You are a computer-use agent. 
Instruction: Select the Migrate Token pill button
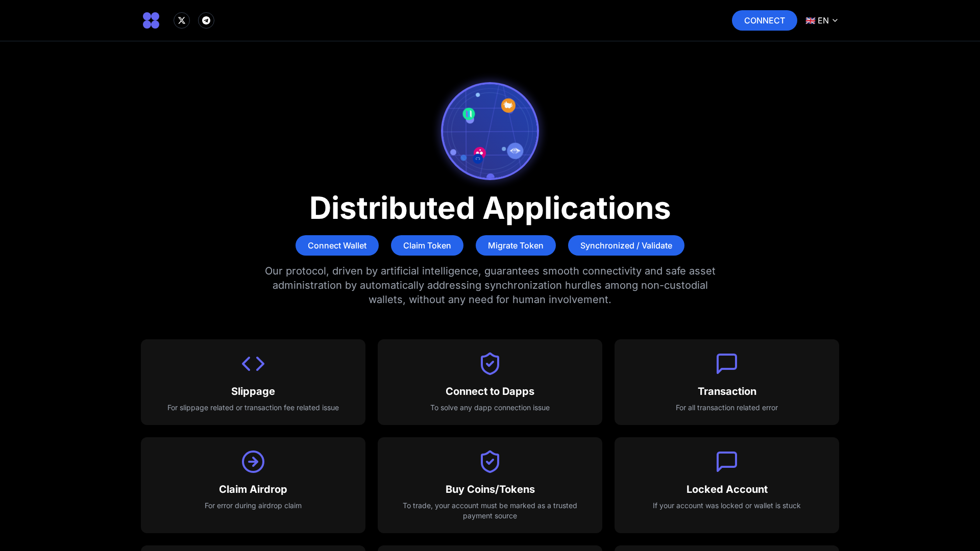(516, 245)
